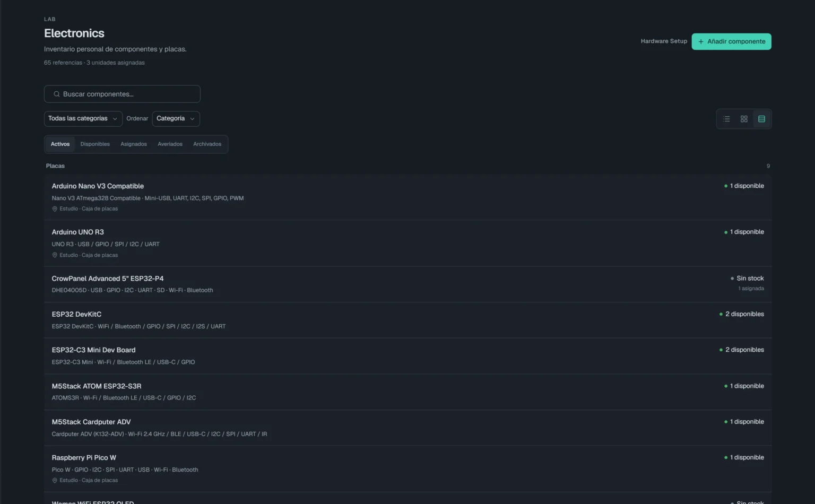Click the location pin under Raspberry Pi Pico W
Screen dimensions: 815x504
(x=55, y=481)
